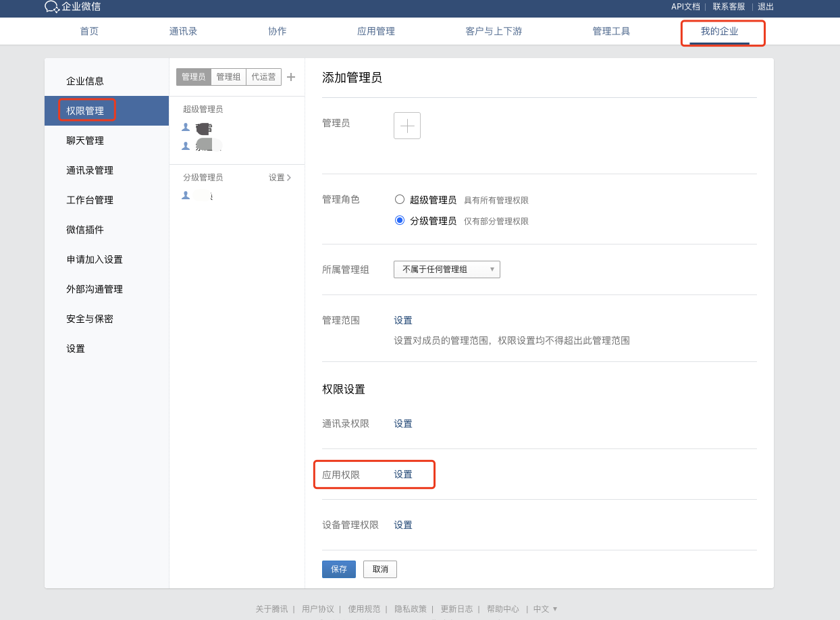
Task: Click the person icon of first 超级管理员
Action: [186, 127]
